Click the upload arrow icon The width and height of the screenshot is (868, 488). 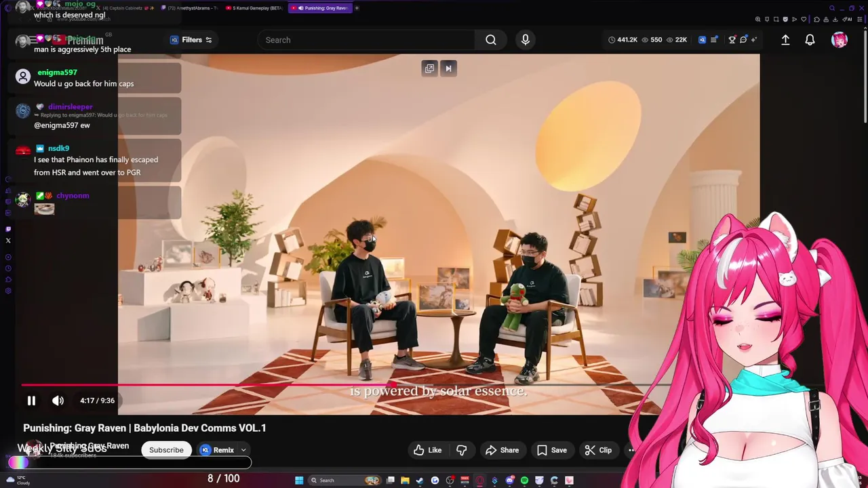click(x=785, y=40)
